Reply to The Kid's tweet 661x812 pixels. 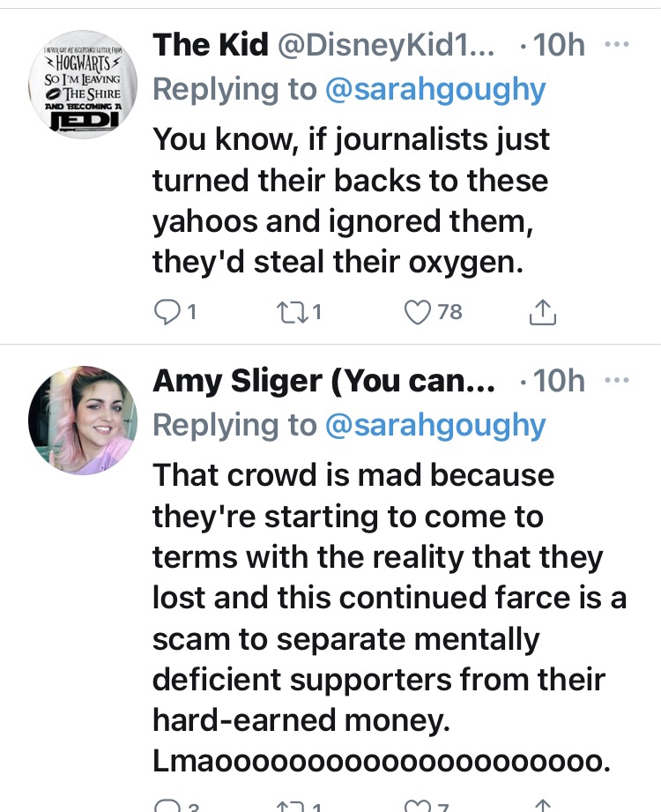(x=166, y=310)
